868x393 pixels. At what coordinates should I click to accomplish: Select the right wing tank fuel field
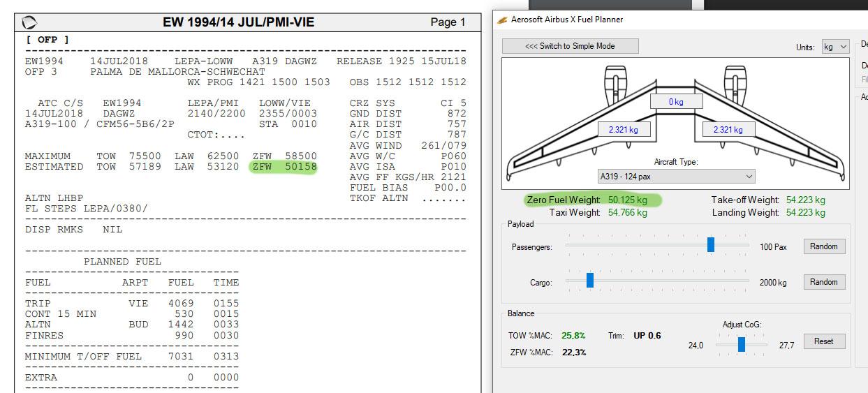click(x=728, y=129)
